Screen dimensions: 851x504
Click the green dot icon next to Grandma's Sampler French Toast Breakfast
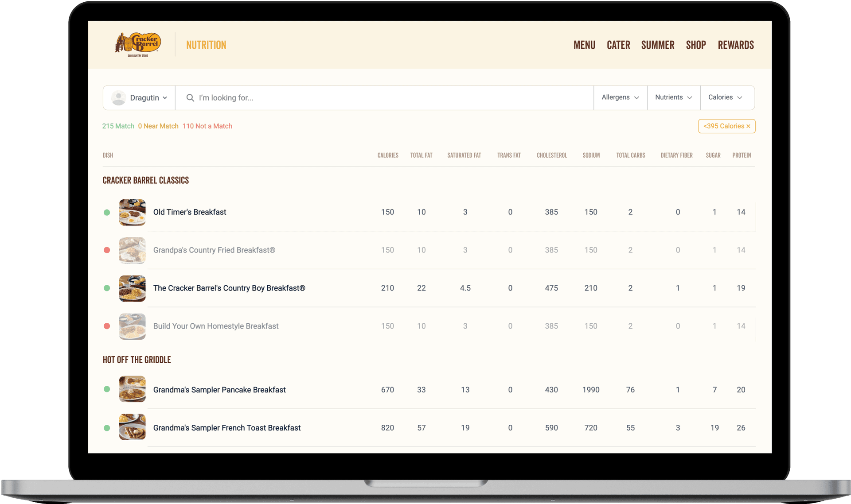tap(107, 427)
